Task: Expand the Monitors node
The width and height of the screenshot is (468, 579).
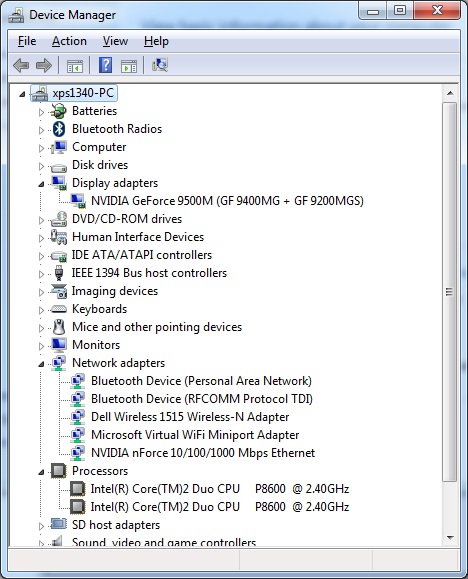Action: (x=41, y=346)
